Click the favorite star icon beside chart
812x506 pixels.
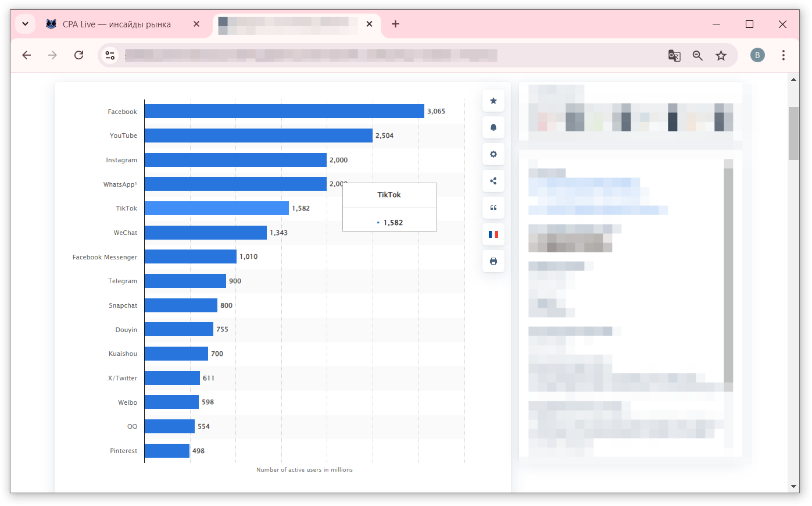coord(493,101)
